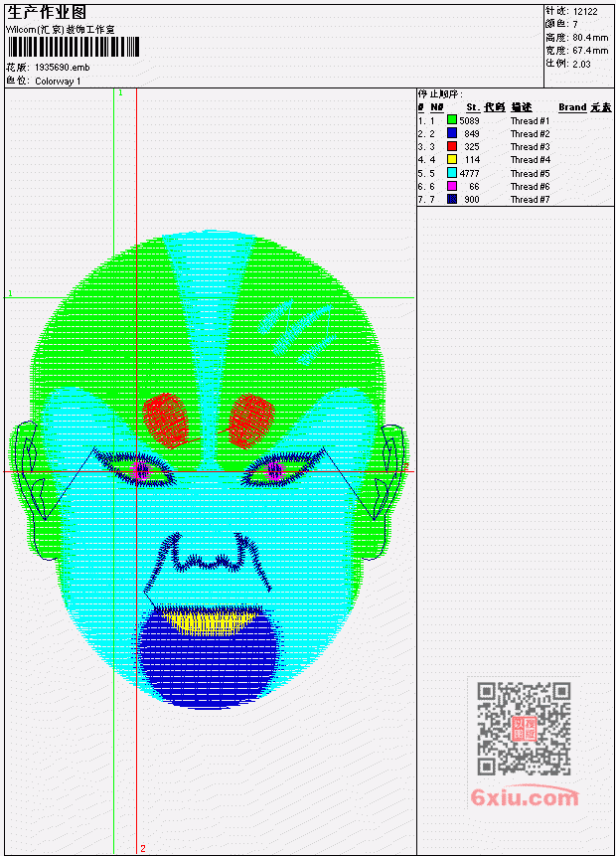The image size is (616, 856).
Task: Click the scale value '2.03'
Action: pyautogui.click(x=581, y=64)
